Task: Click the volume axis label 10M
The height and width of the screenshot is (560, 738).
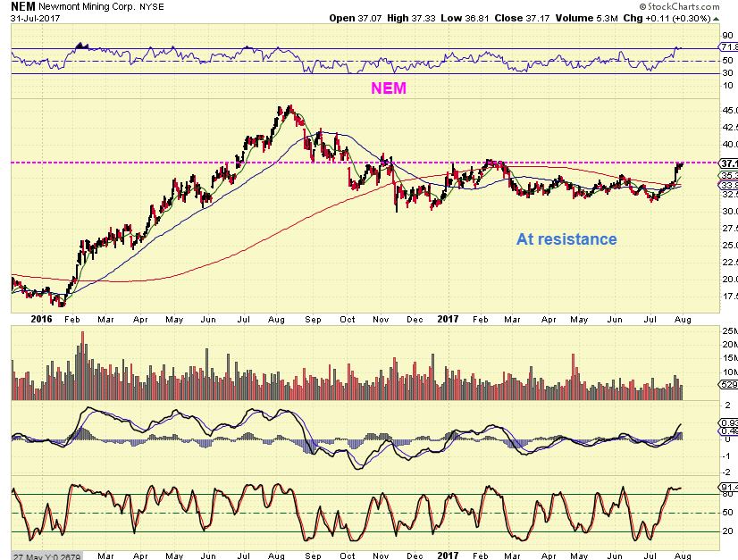Action: tap(730, 372)
